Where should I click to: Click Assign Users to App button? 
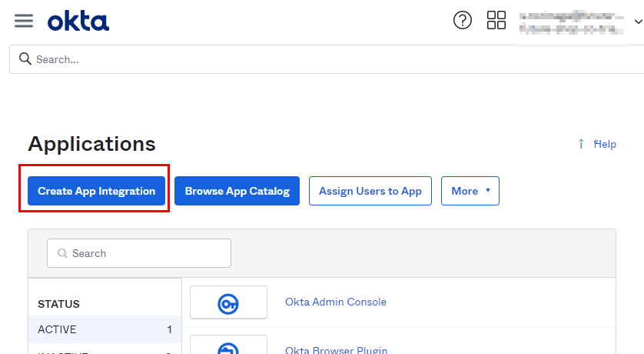pos(370,191)
